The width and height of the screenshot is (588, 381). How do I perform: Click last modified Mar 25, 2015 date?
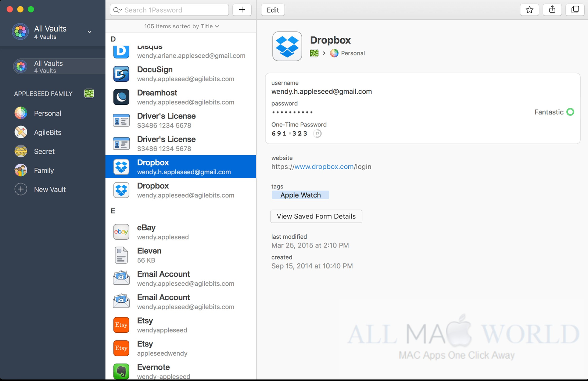[310, 245]
